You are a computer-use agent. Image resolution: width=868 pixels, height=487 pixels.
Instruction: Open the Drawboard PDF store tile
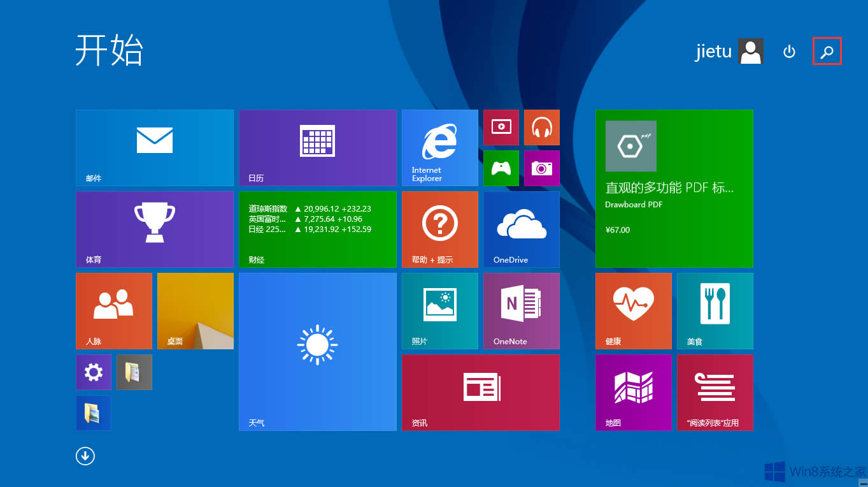pyautogui.click(x=674, y=188)
